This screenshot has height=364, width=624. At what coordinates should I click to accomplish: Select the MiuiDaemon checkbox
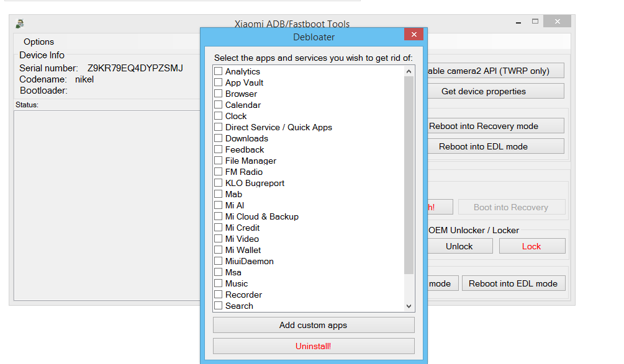click(x=218, y=261)
